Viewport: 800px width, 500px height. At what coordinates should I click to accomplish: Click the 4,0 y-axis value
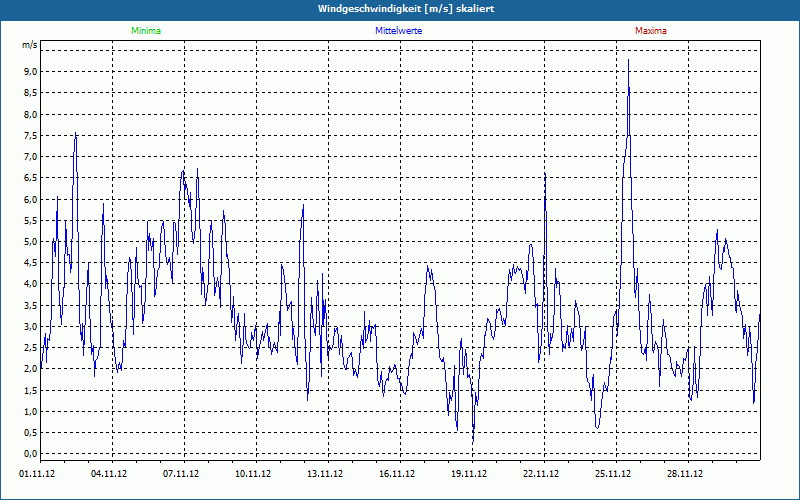31,284
